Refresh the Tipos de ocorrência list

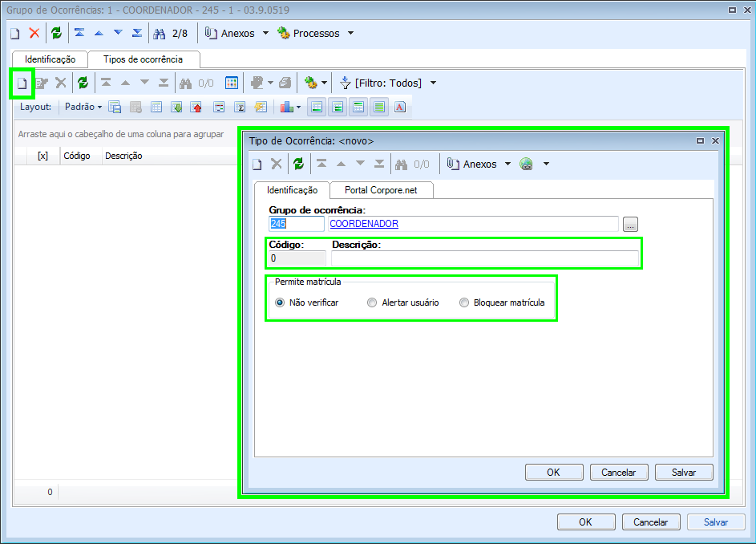click(83, 83)
